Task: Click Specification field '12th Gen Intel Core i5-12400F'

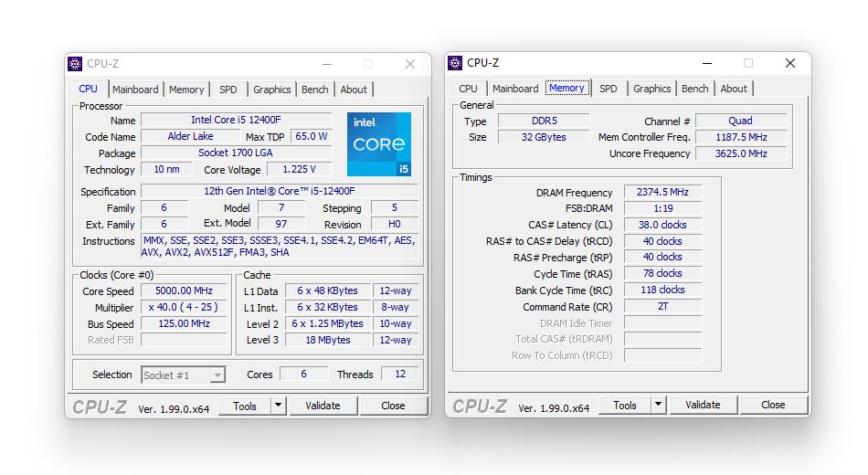Action: tap(280, 191)
